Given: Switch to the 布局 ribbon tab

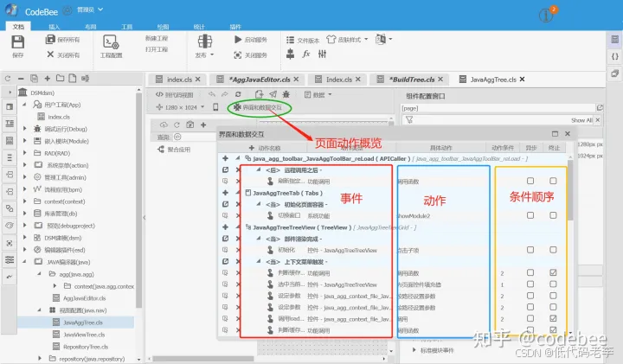Looking at the screenshot, I should (91, 27).
